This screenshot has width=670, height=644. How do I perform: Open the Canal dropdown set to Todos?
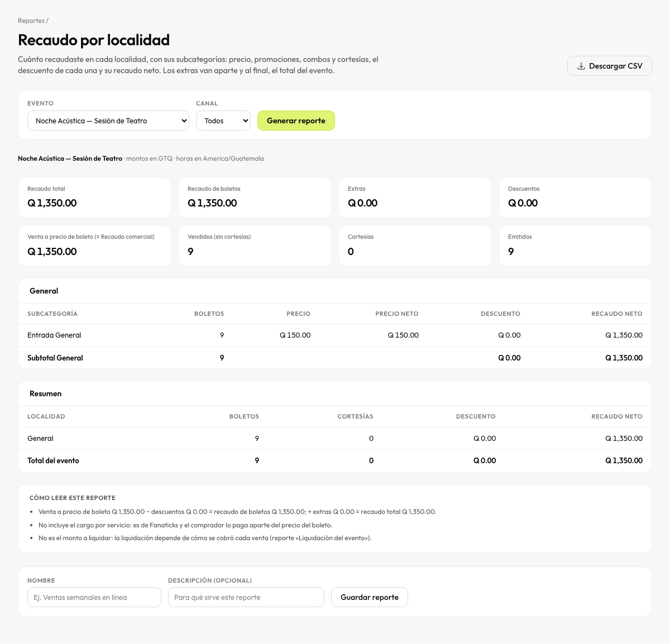click(223, 121)
